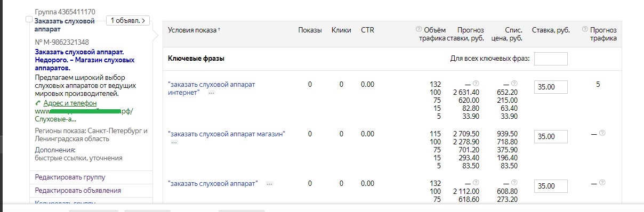
Task: Open the ellipsis menu after phrase ending "интернет"
Action: 212,93
